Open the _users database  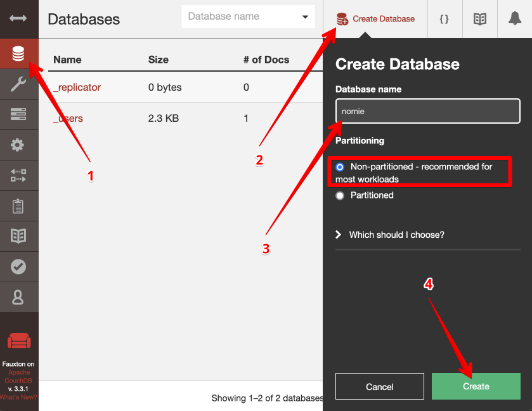68,119
